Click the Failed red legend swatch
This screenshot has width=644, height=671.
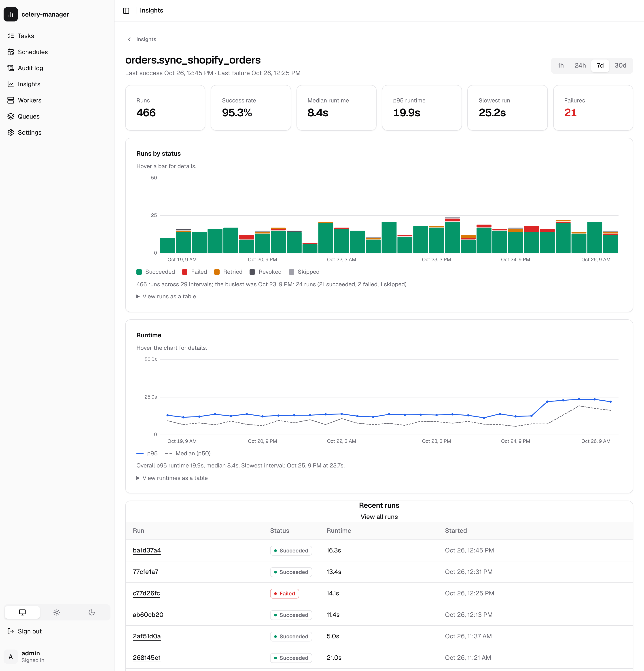pyautogui.click(x=185, y=272)
